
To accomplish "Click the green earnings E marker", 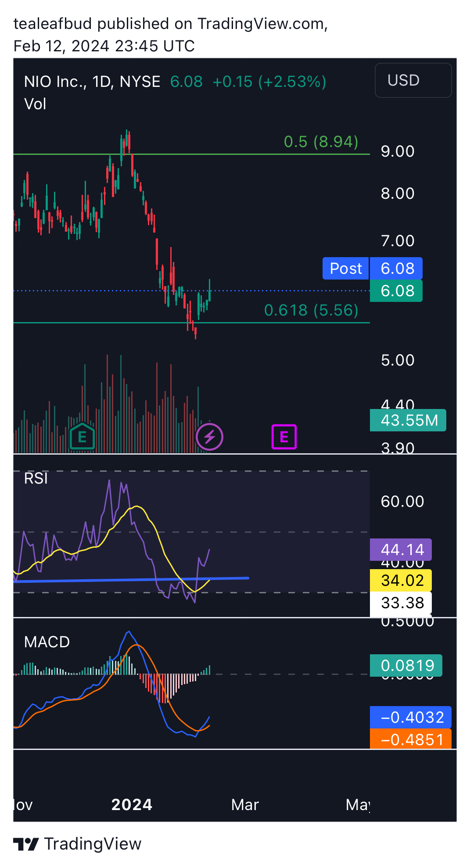I will click(x=82, y=436).
